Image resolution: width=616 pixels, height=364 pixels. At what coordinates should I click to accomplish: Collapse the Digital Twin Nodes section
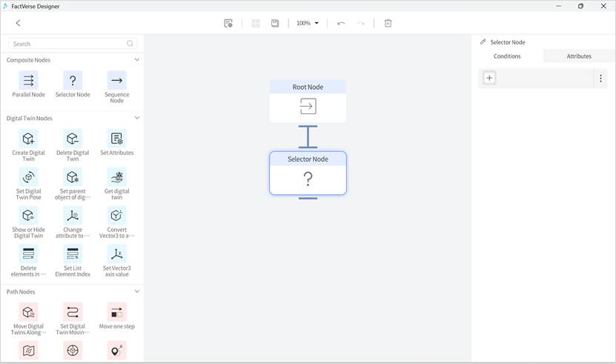click(x=137, y=118)
